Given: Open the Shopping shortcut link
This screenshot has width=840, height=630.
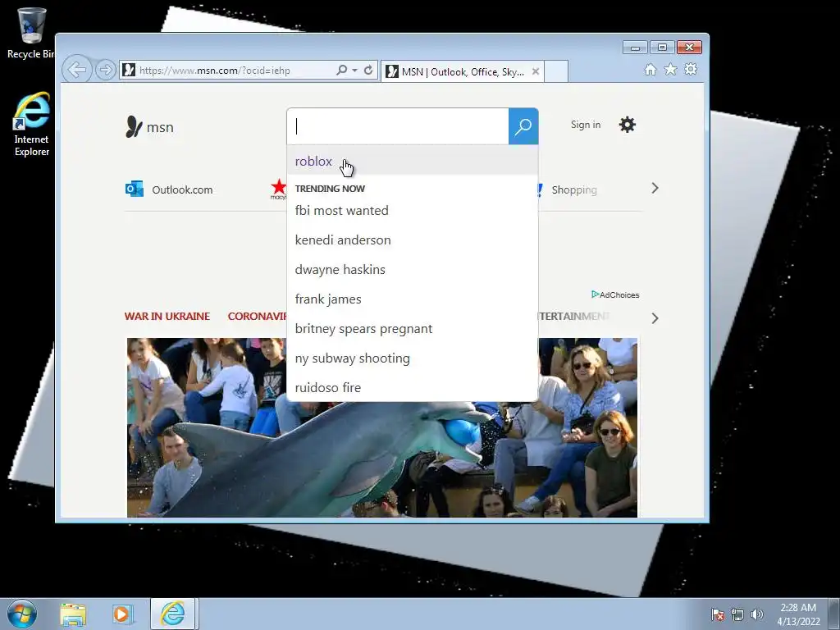Looking at the screenshot, I should [574, 189].
